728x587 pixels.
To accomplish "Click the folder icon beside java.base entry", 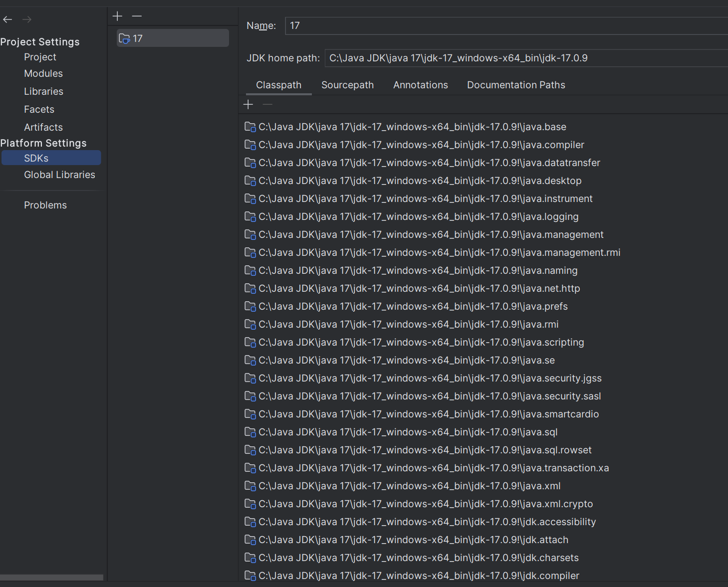I will click(250, 127).
